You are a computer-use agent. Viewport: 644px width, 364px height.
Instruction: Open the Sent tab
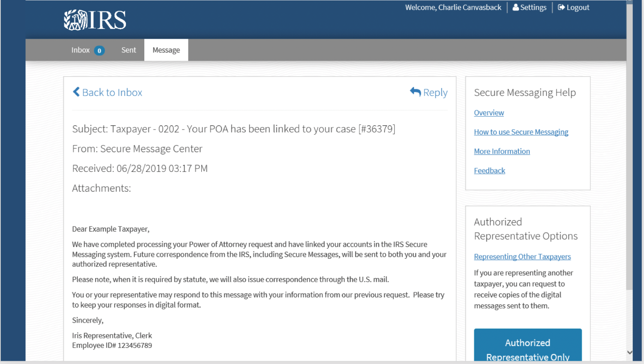point(129,50)
